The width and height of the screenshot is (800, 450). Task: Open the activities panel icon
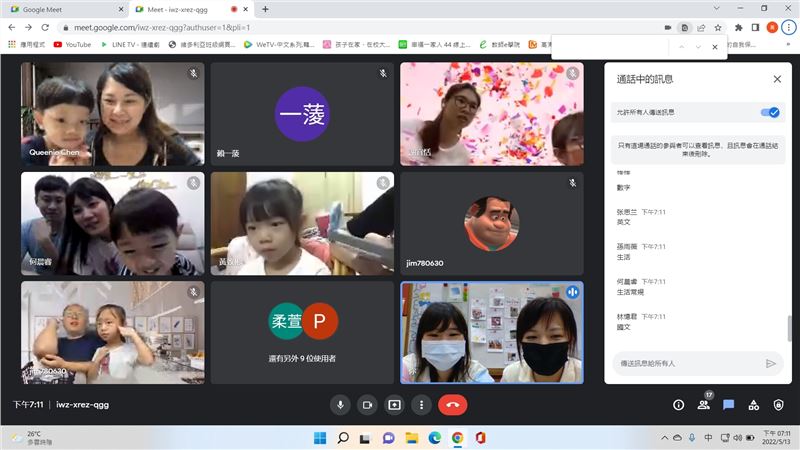pos(754,405)
